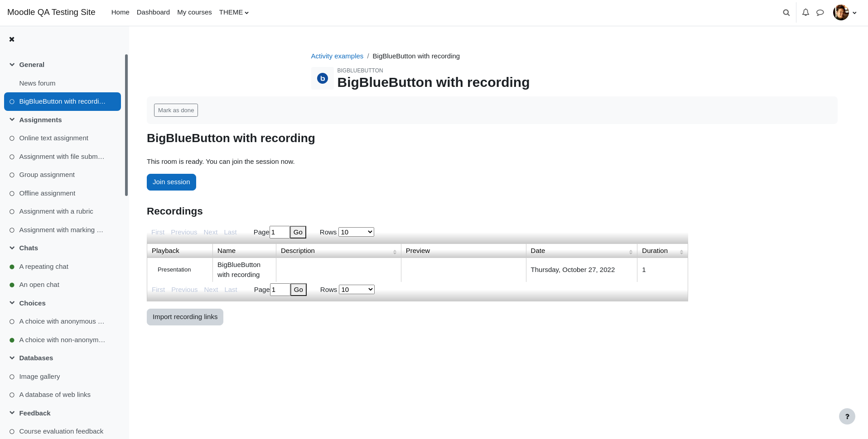
Task: Click sort arrows in Description column
Action: click(x=395, y=252)
